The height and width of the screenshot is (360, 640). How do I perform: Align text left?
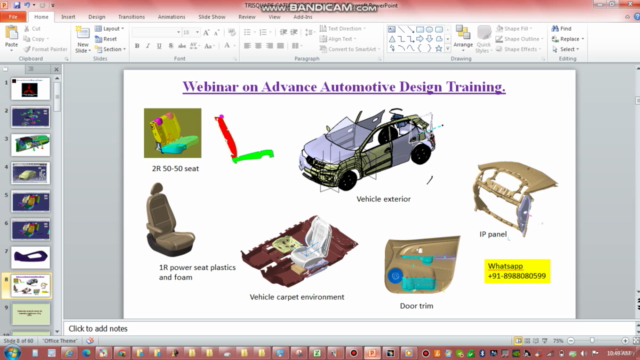[x=247, y=46]
